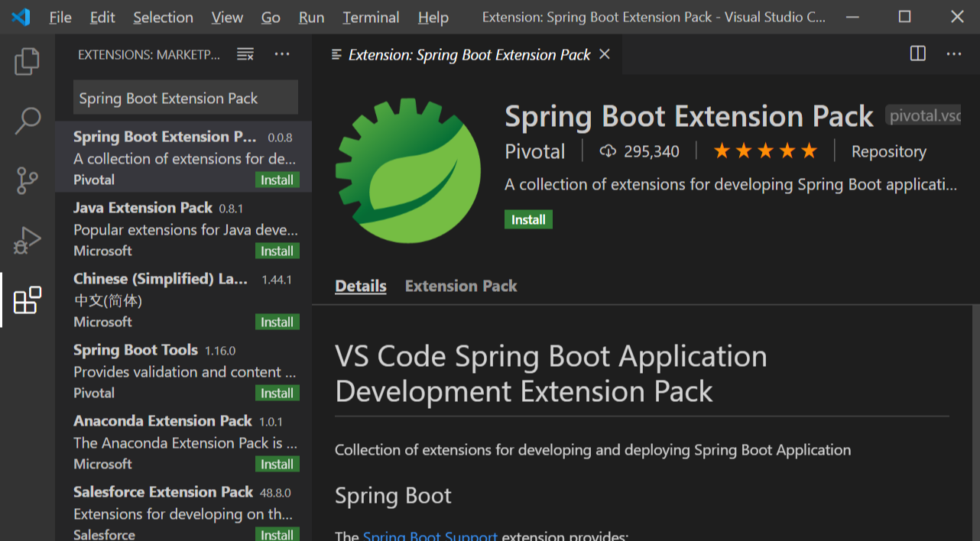Open the Terminal menu

click(x=371, y=17)
